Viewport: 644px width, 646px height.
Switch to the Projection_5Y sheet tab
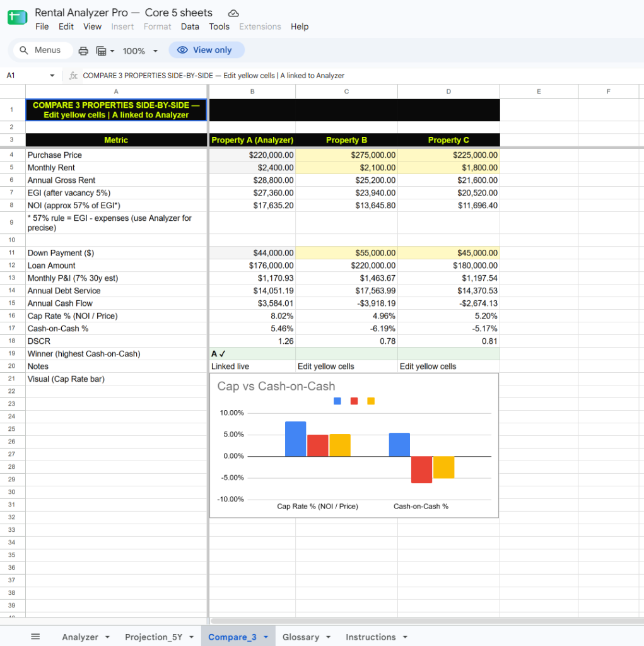154,637
